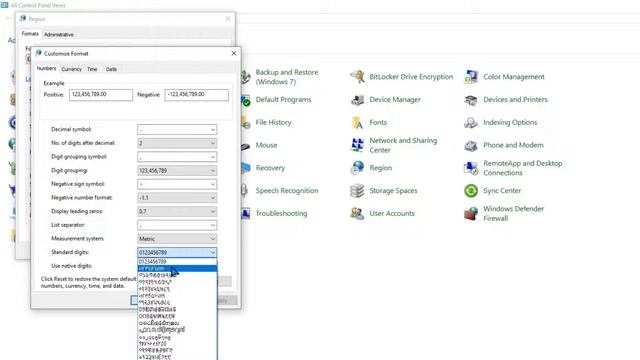This screenshot has width=640, height=360.
Task: Select the Formats tab in Region window
Action: pyautogui.click(x=30, y=34)
